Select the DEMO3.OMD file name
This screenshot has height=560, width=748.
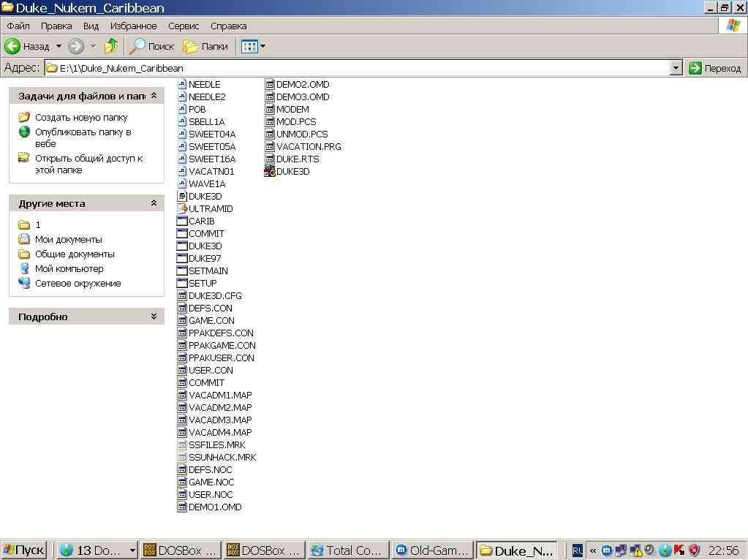(x=303, y=97)
